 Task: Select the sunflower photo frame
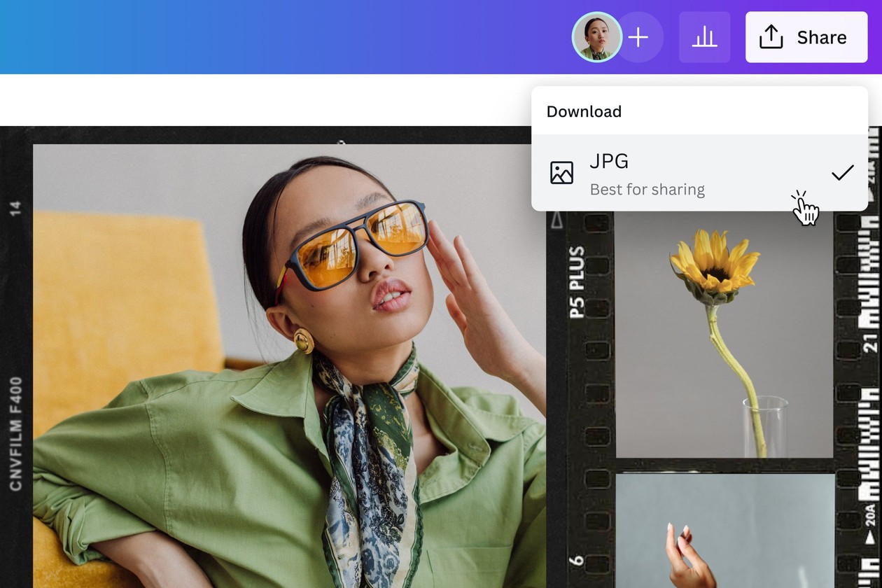click(x=724, y=336)
